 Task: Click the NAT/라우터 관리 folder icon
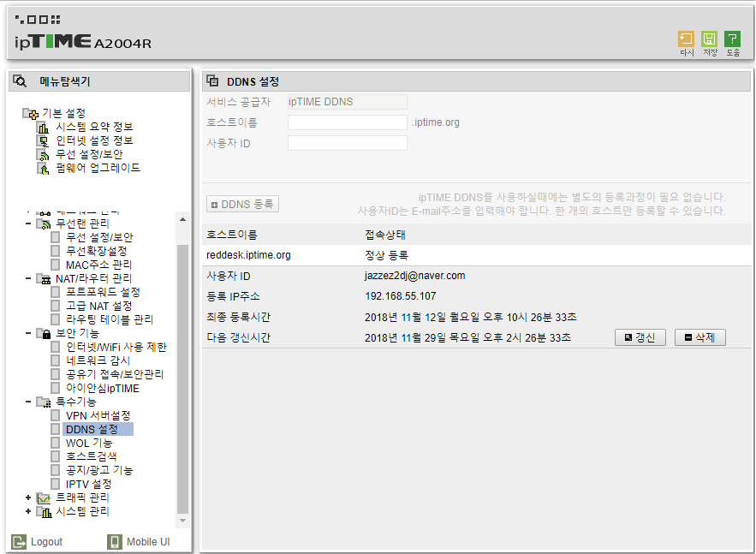(44, 279)
